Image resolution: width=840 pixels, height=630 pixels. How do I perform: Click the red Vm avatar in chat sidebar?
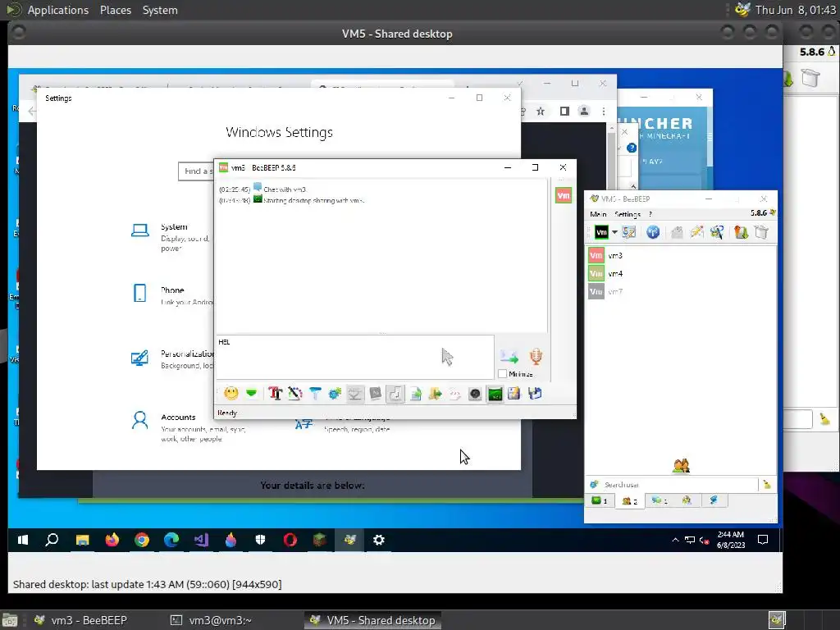coord(563,195)
